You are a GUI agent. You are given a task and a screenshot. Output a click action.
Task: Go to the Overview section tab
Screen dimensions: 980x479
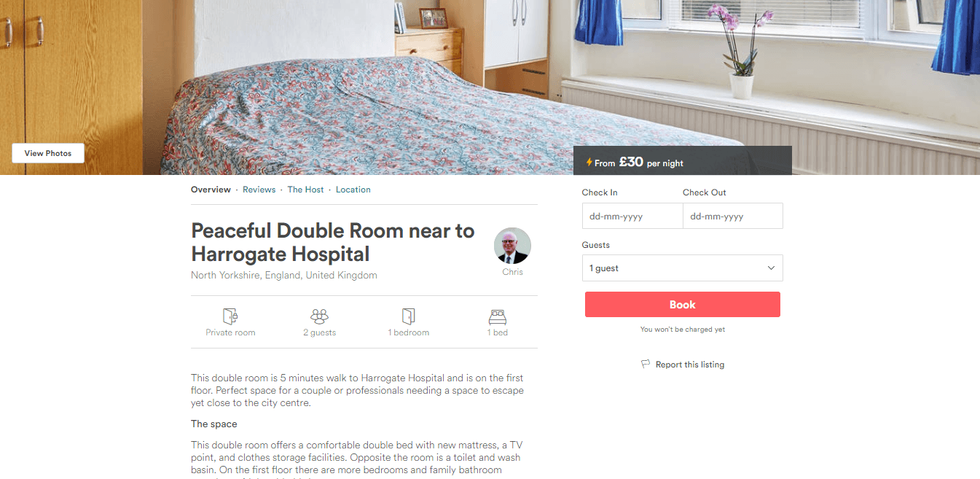click(x=211, y=190)
